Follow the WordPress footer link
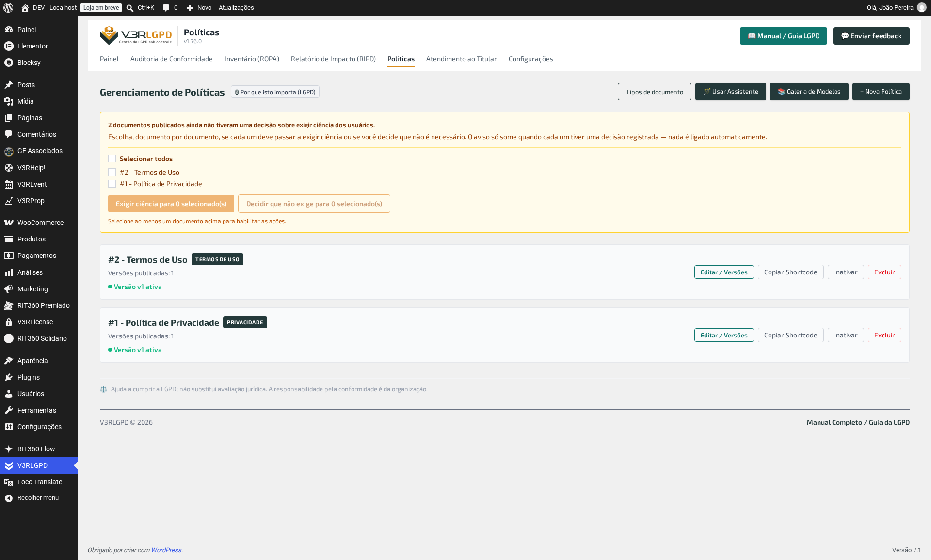The image size is (931, 560). [x=166, y=550]
